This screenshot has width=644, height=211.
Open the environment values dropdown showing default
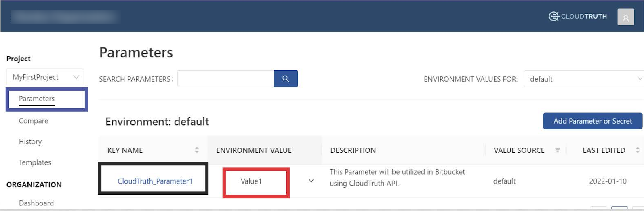click(x=583, y=79)
